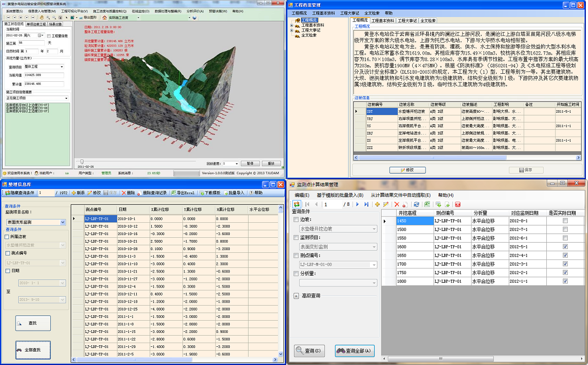Open 回放速度 dropdown

236,164
